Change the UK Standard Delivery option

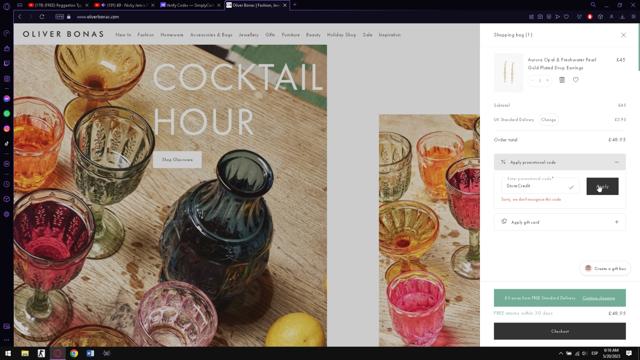[x=548, y=120]
